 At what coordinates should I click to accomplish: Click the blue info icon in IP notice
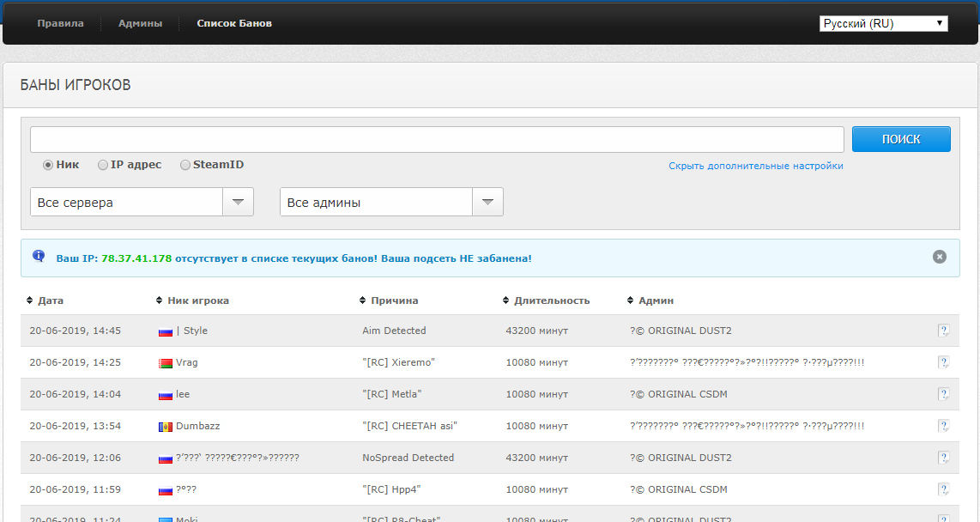pos(39,256)
